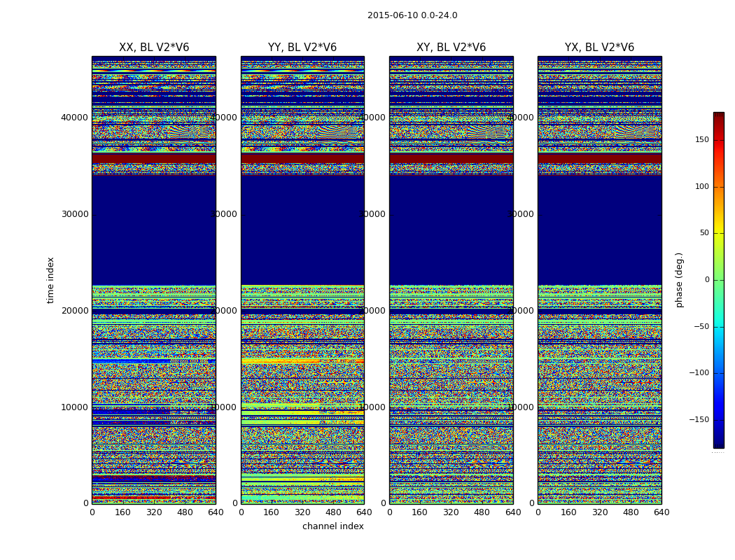Click the colorbar tick label "0"
Viewport: 735px width, 560px height.
click(706, 280)
